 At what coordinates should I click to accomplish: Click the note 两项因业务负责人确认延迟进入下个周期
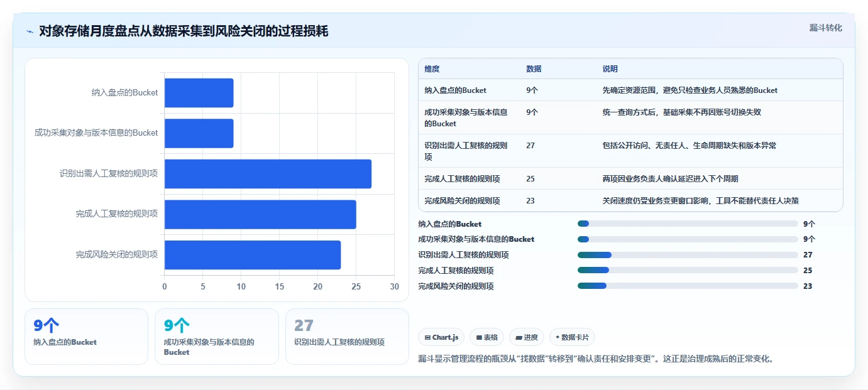670,179
